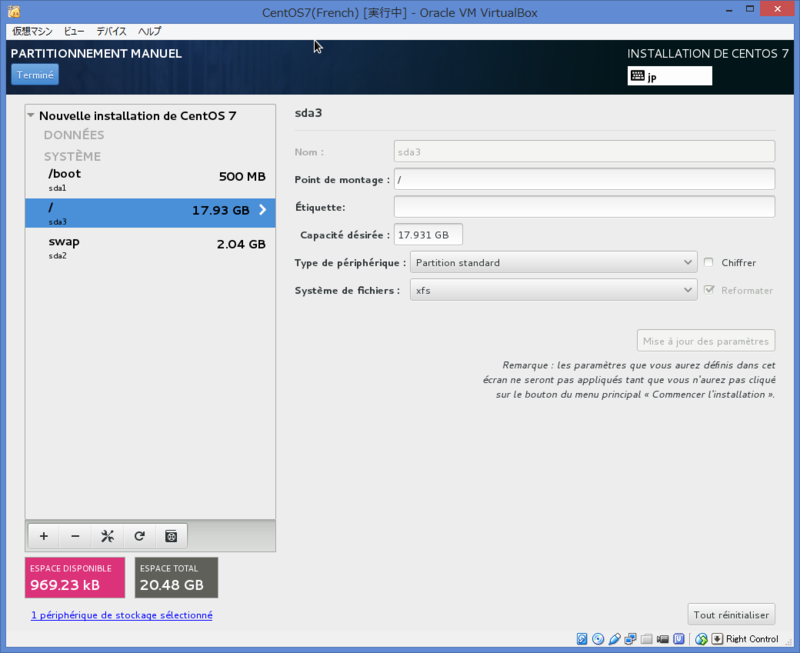Open the keyboard layout indicator labeled jp
800x653 pixels.
pyautogui.click(x=670, y=75)
